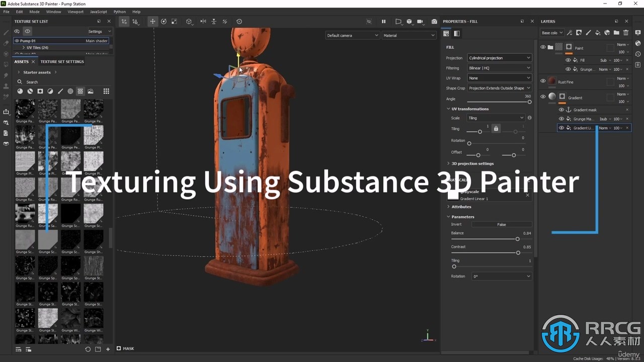Remove the Fill effect with its X

point(627,60)
